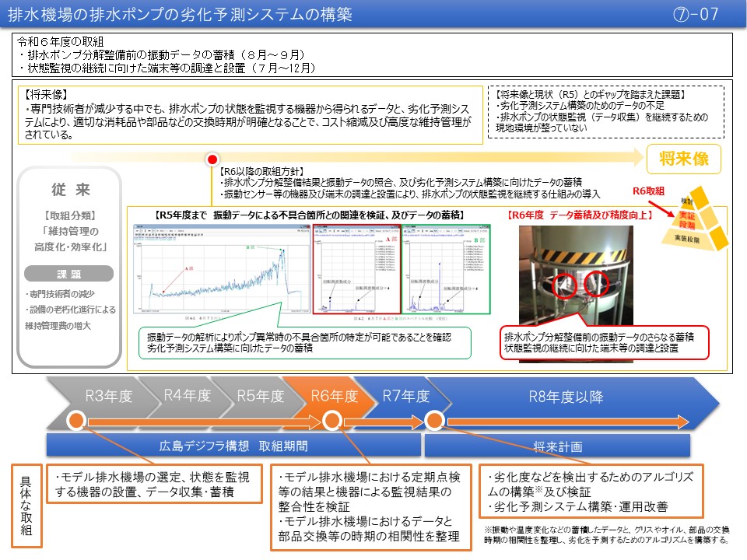Open the red-bordered A部 spectrum chart
Viewport: 747px width, 560px height.
356,269
